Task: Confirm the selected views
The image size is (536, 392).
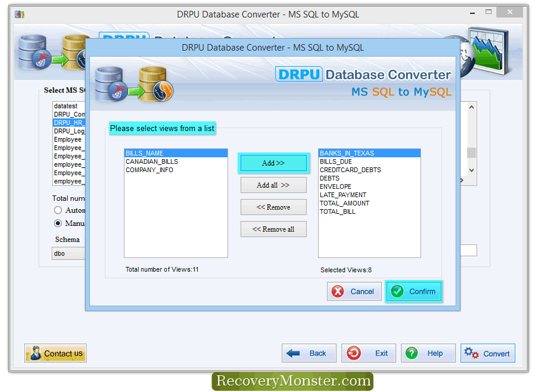Action: (x=414, y=291)
